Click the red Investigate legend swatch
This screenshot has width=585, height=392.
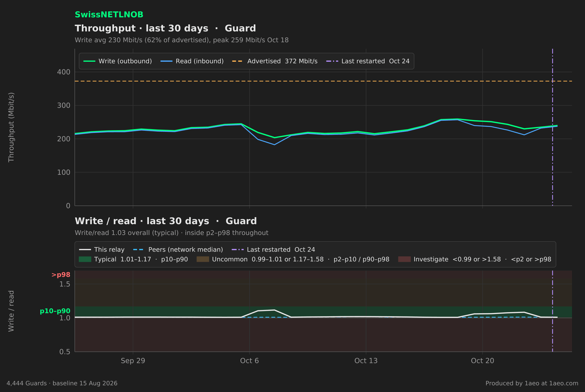coord(405,259)
